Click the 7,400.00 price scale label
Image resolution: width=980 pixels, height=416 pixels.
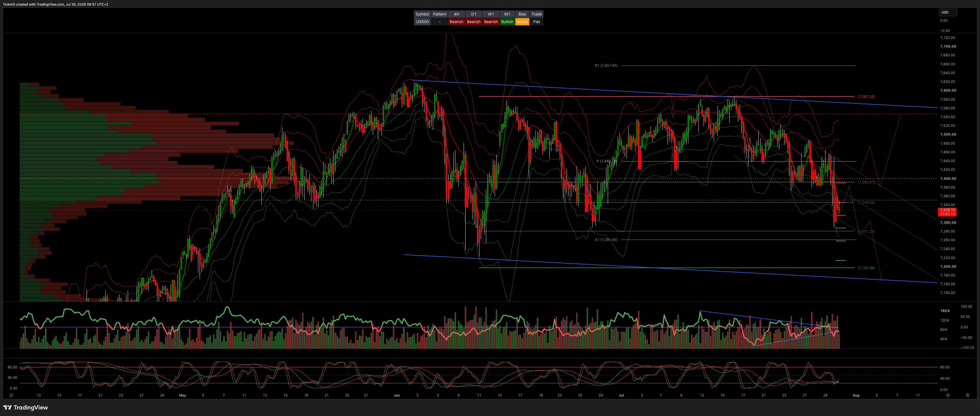click(948, 178)
